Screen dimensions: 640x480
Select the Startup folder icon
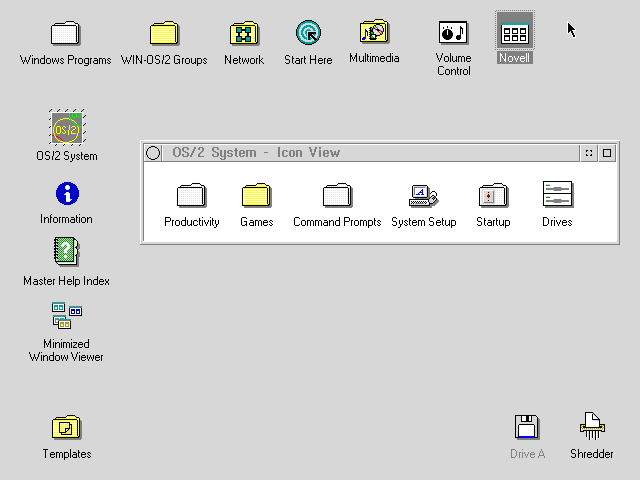[x=493, y=196]
